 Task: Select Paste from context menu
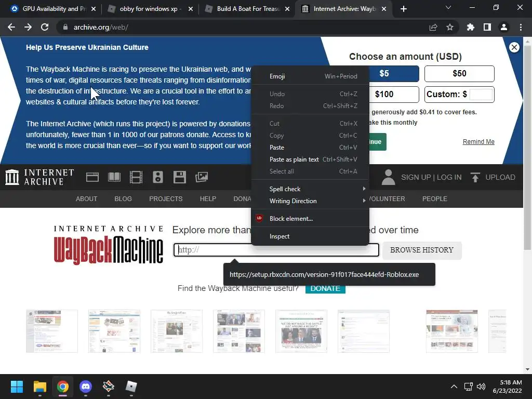point(310,147)
